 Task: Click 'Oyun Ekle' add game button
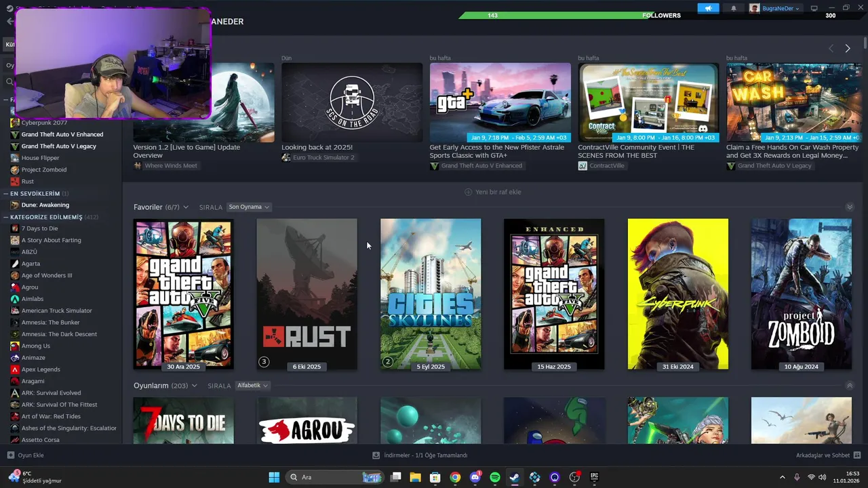pos(25,455)
